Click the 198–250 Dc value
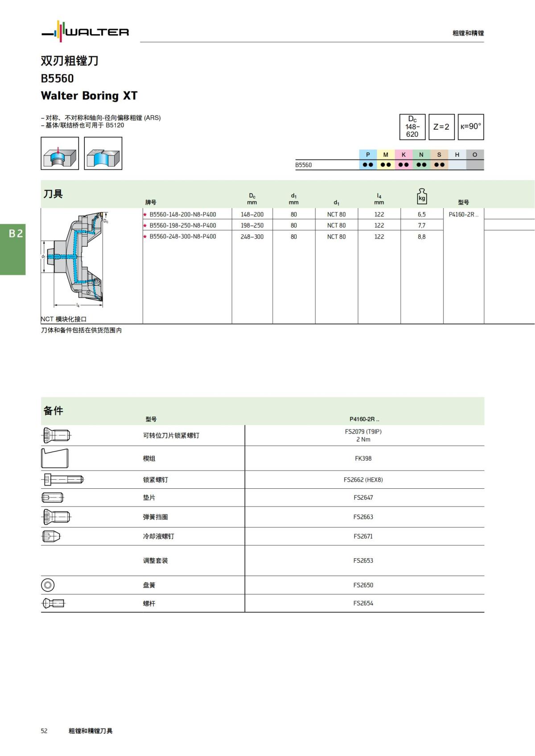Screen dimensions: 535x756 click(x=252, y=225)
